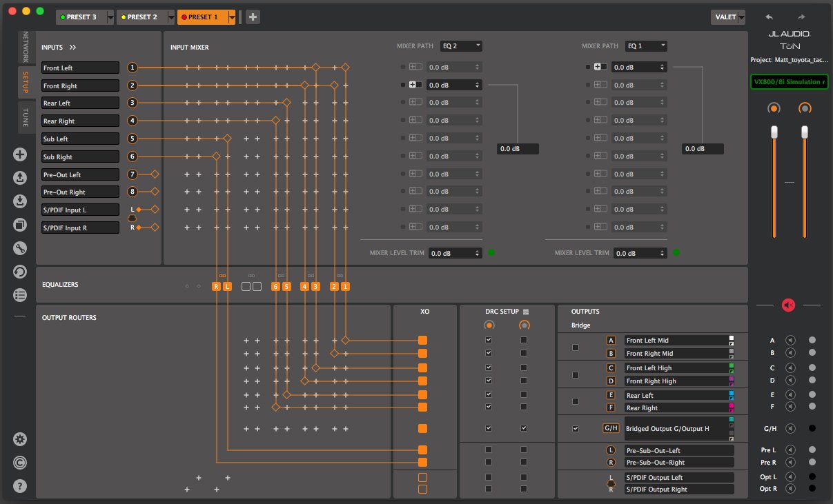Click the copyright icon in the sidebar
The width and height of the screenshot is (833, 504).
point(20,462)
